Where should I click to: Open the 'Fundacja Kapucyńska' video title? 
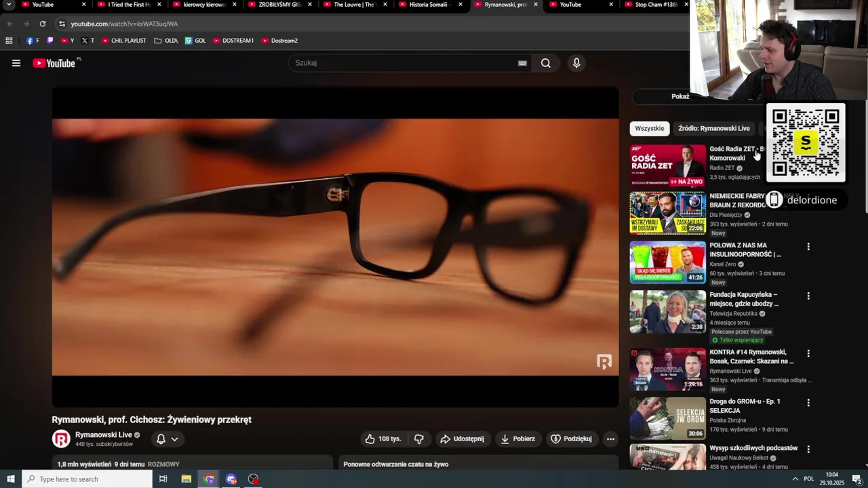(x=744, y=299)
